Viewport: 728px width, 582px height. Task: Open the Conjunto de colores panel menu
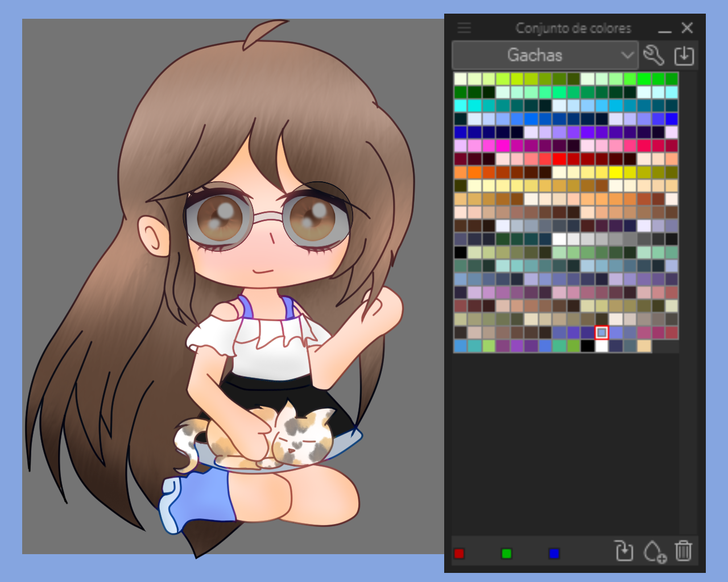[464, 28]
